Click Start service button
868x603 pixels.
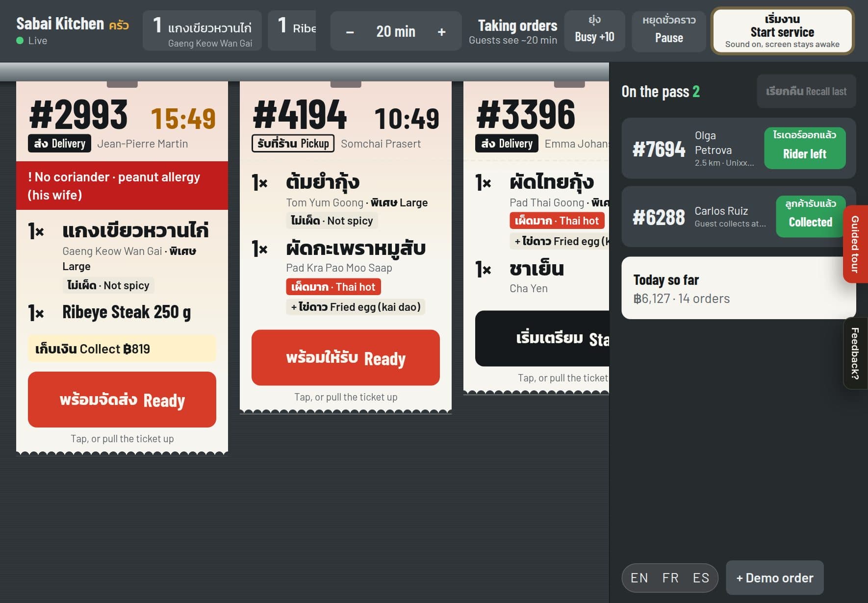pyautogui.click(x=782, y=31)
